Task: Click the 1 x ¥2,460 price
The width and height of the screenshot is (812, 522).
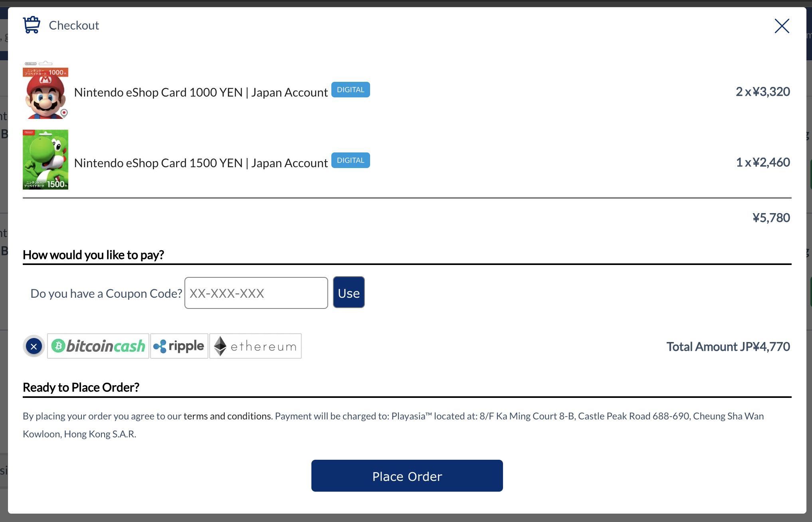Action: coord(763,162)
